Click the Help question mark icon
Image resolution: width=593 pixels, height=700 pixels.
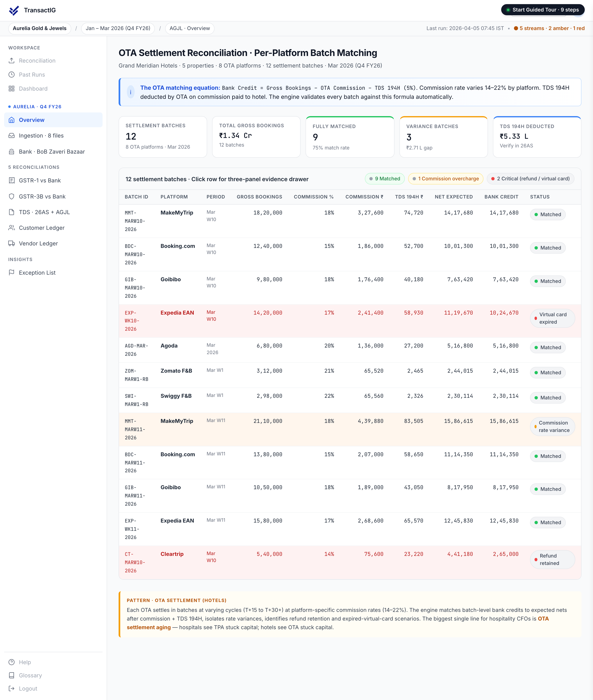[12, 662]
